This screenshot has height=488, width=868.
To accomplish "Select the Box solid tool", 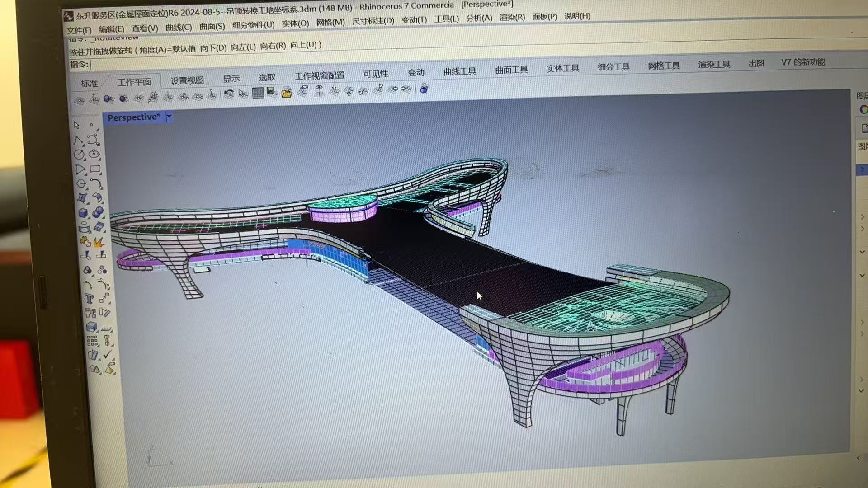I will coord(83,213).
